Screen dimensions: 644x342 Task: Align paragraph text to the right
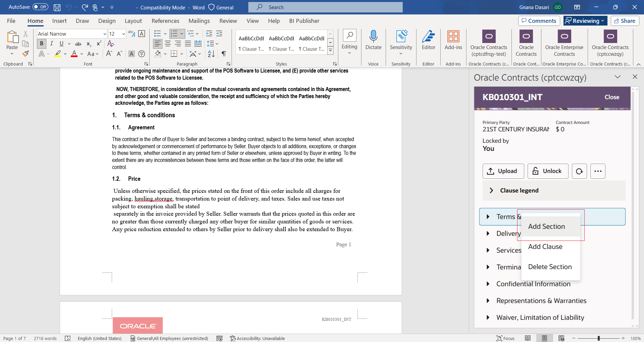click(x=178, y=44)
